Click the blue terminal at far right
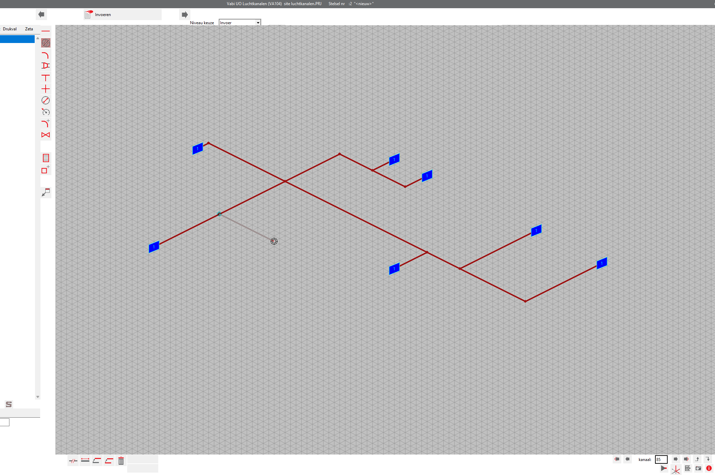Screen dimensions: 715x475 coord(602,264)
